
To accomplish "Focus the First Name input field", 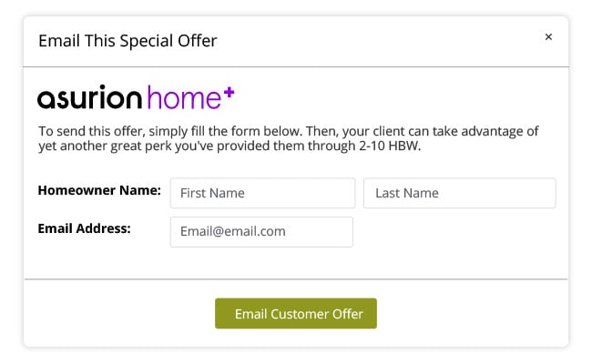I will 262,193.
